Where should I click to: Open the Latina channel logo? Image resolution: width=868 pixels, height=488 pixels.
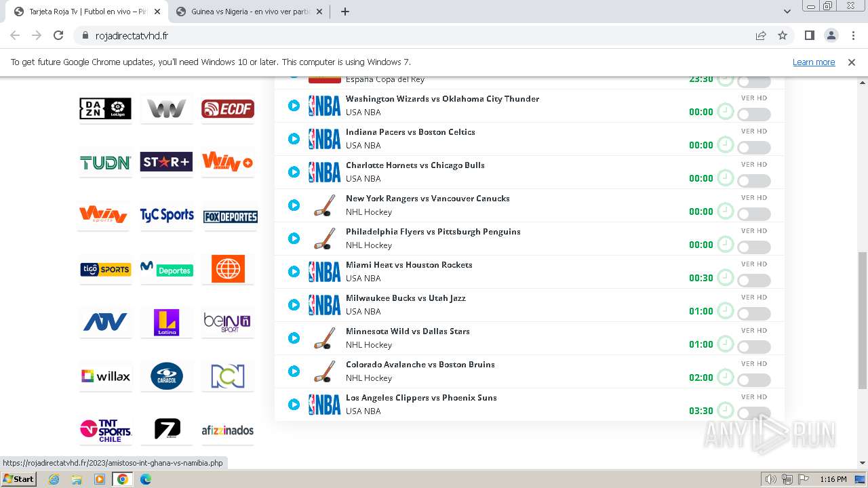click(x=166, y=323)
